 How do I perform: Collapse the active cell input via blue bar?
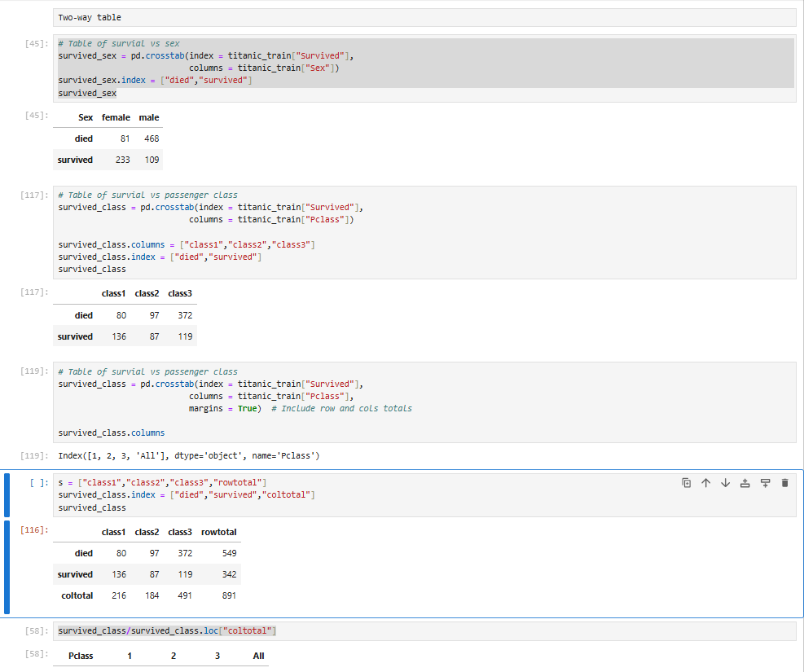7,495
